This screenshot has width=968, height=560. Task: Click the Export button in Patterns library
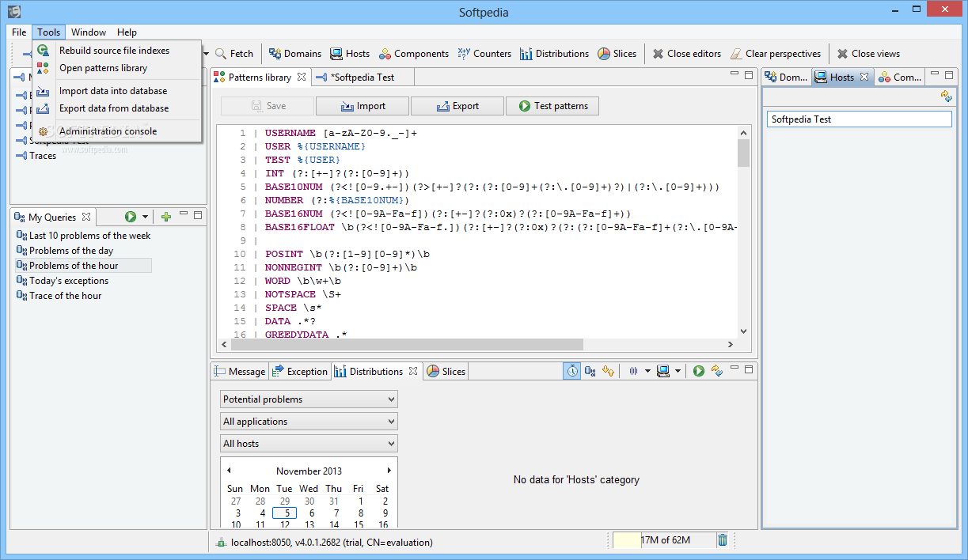(x=457, y=106)
